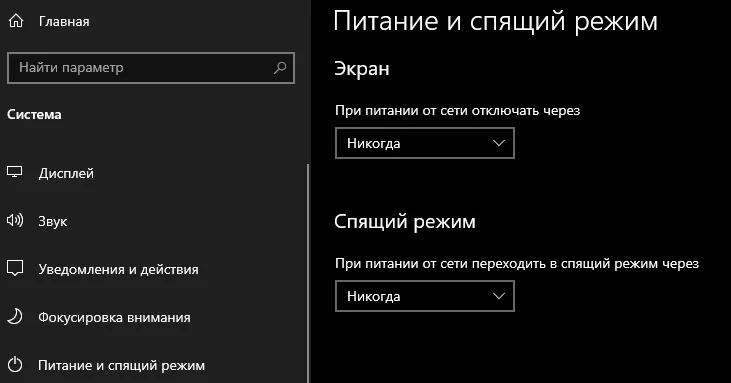Click chevron arrow under Спящий режим section
Viewport: 731px width, 383px height.
tap(499, 296)
